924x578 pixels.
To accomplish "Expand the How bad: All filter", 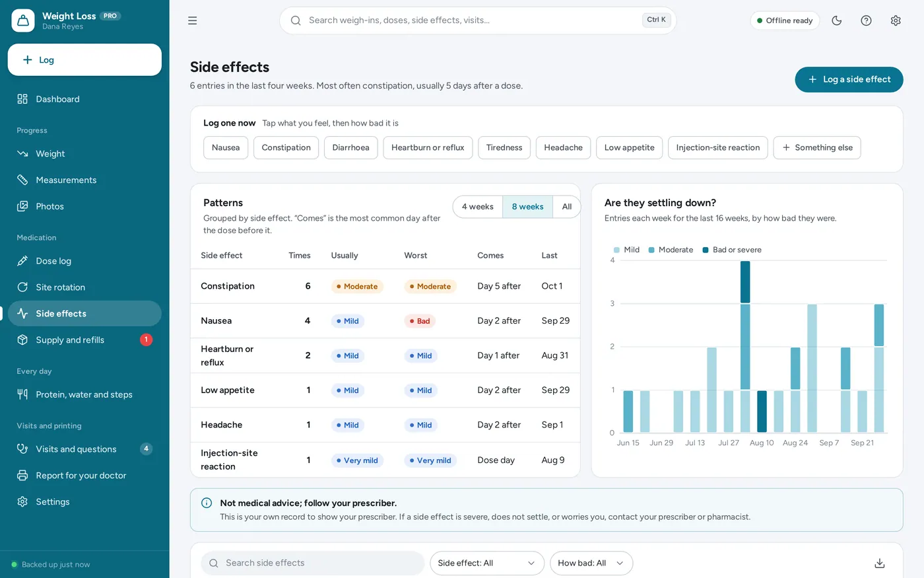I will coord(591,563).
